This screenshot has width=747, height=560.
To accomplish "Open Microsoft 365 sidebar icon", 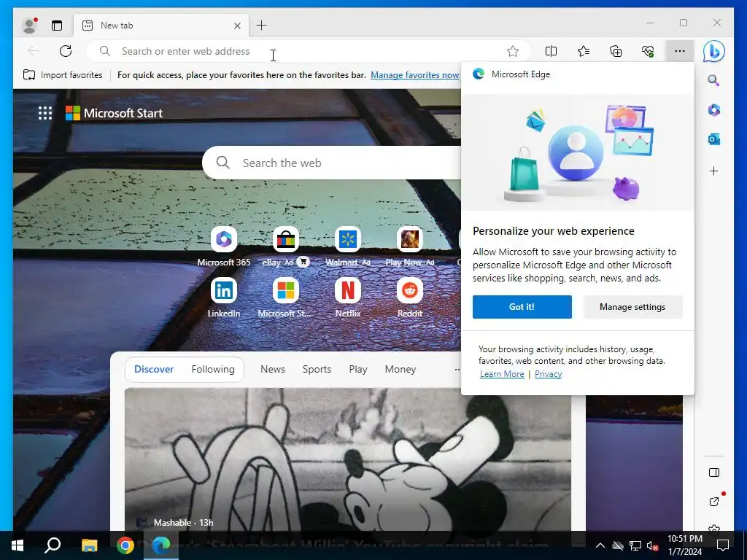I will pos(713,110).
